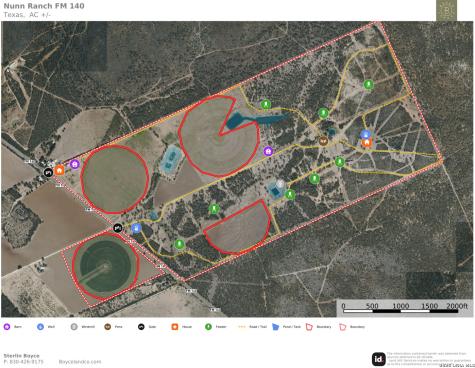Select the Windmill entry in the legend
This screenshot has height=368, width=475.
pos(83,327)
